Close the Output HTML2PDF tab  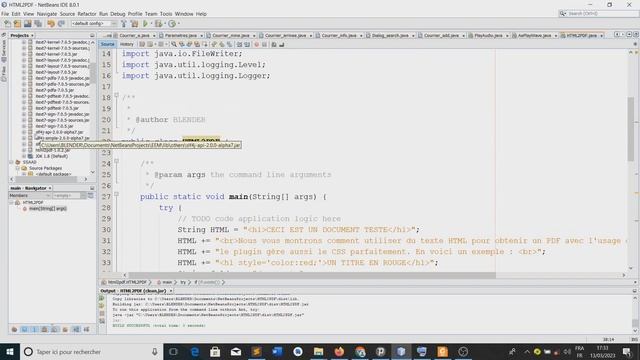coord(171,291)
